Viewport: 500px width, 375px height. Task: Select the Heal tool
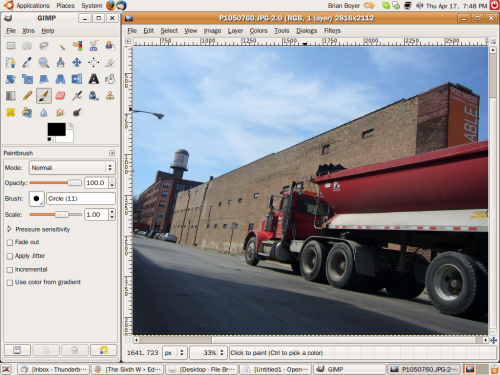11,112
